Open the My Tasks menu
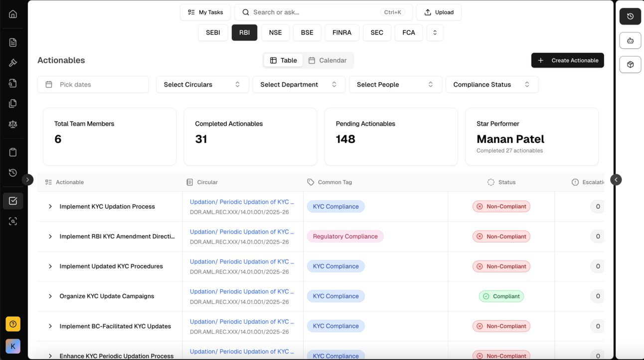Viewport: 644px width, 360px height. pos(205,12)
